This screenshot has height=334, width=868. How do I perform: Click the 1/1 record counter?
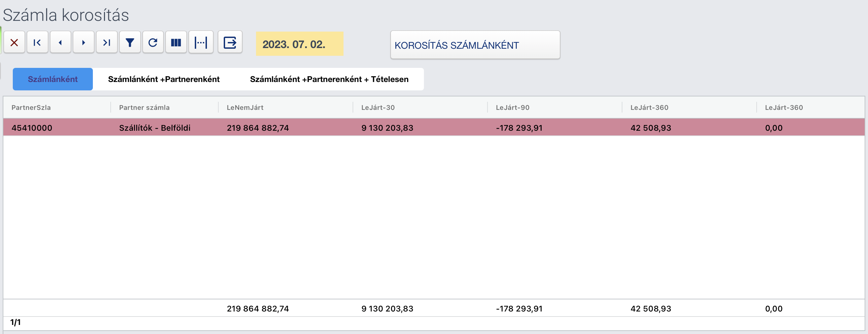coord(15,322)
